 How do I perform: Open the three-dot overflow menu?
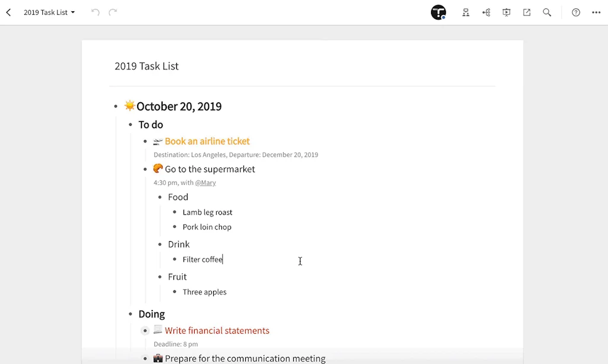(596, 12)
